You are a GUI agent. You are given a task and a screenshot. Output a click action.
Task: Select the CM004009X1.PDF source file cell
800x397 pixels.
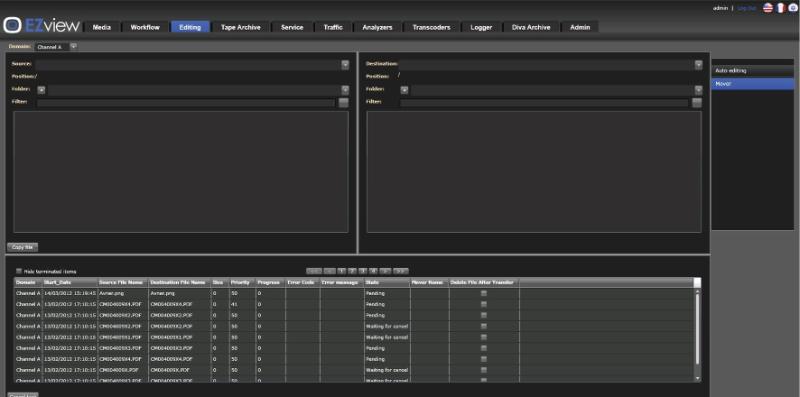[x=122, y=337]
